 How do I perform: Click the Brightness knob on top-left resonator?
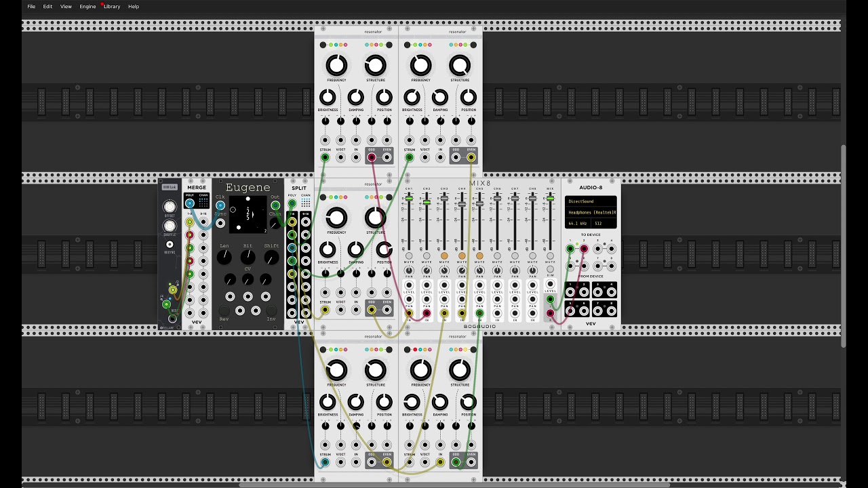tap(328, 98)
